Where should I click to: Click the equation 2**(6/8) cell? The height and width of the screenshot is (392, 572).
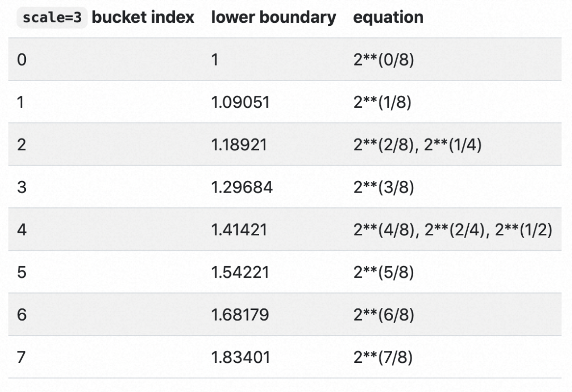[383, 315]
